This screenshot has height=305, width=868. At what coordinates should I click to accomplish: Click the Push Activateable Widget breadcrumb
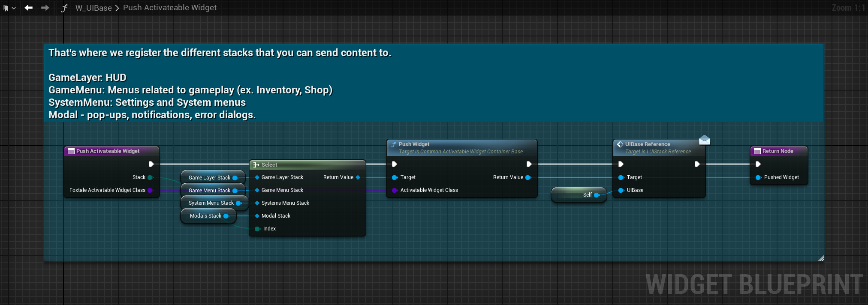(x=170, y=8)
